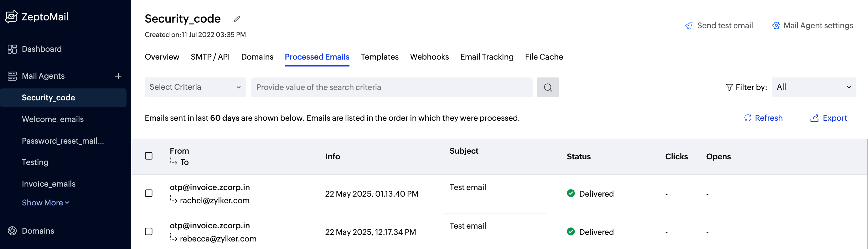Image resolution: width=868 pixels, height=249 pixels.
Task: Open the Filter by All dropdown
Action: tap(814, 87)
